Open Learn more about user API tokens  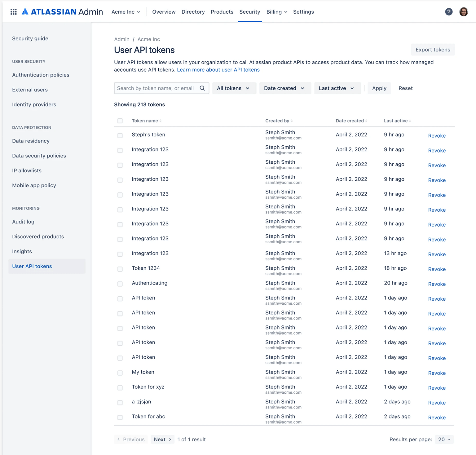pyautogui.click(x=218, y=70)
